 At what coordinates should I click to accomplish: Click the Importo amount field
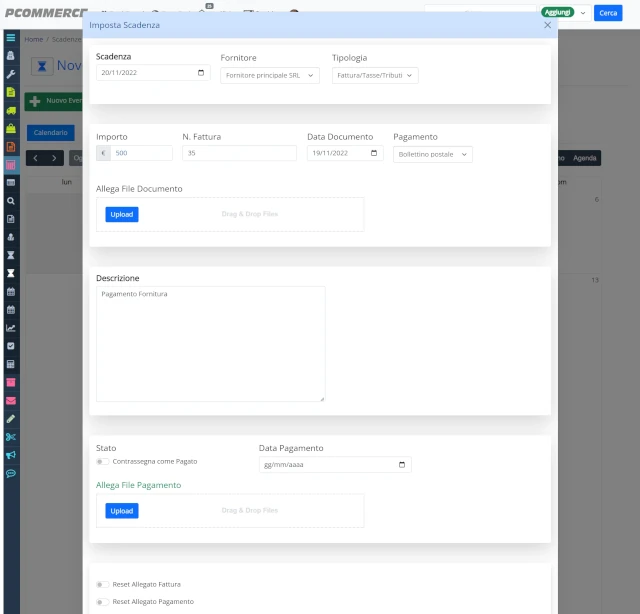click(141, 153)
